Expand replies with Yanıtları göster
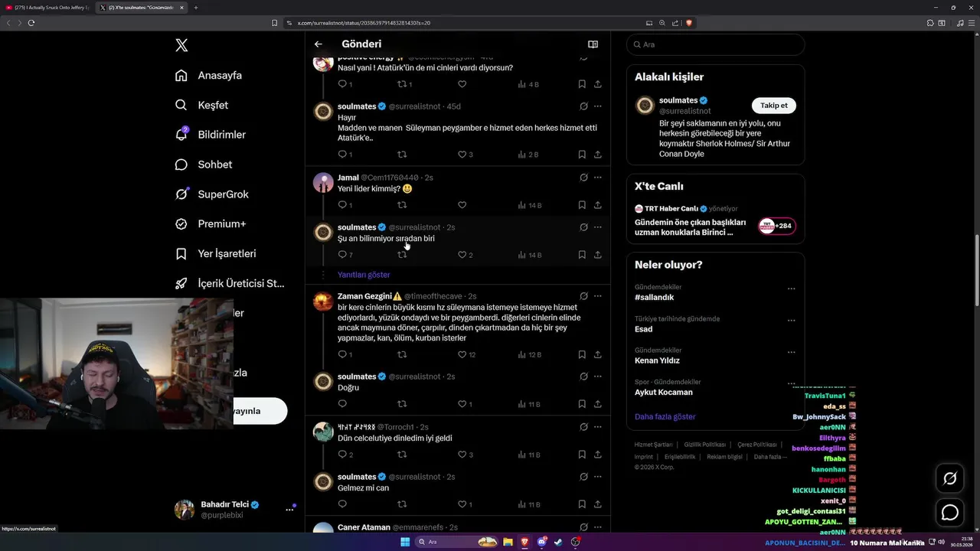The width and height of the screenshot is (980, 551). pyautogui.click(x=364, y=275)
